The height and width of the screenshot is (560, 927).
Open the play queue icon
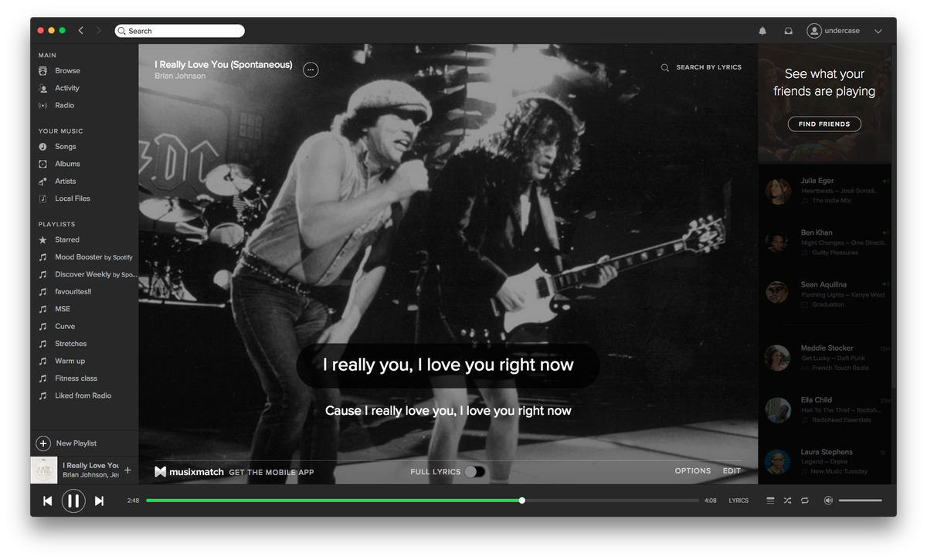[x=770, y=501]
